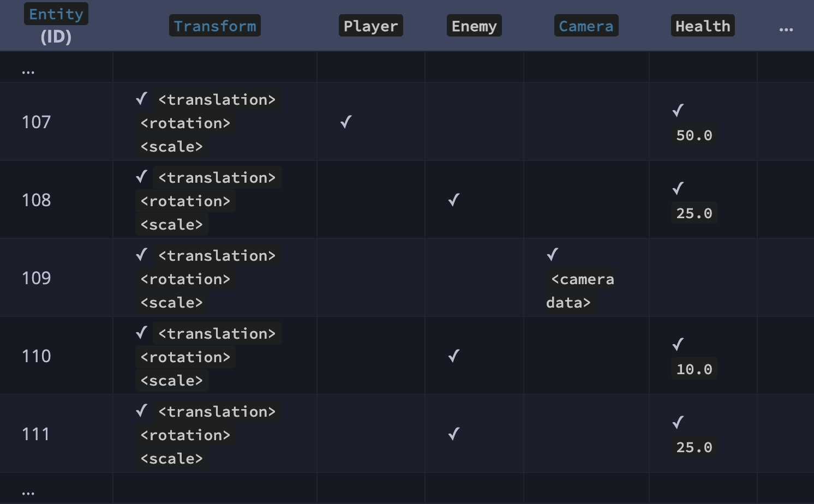The image size is (814, 504).
Task: Click Health checkmark for entity 107
Action: [x=678, y=110]
